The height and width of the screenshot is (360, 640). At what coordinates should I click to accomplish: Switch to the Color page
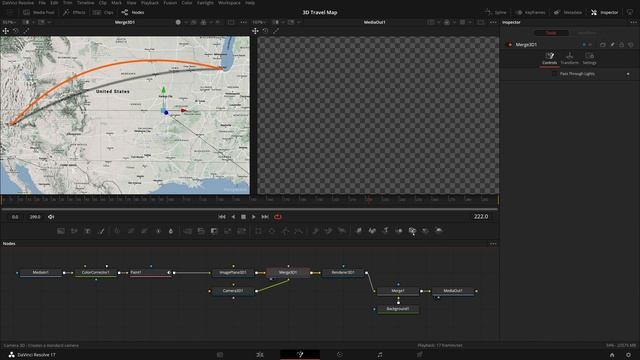[x=340, y=355]
